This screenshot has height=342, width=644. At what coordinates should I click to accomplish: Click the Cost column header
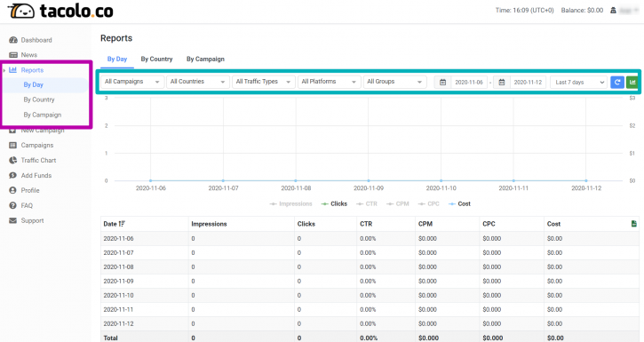[x=553, y=224]
